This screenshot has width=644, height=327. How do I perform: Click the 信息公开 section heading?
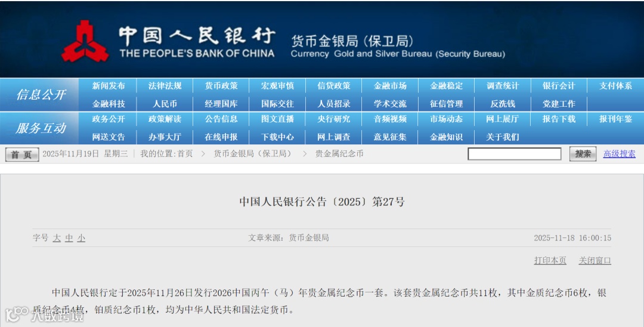(41, 95)
